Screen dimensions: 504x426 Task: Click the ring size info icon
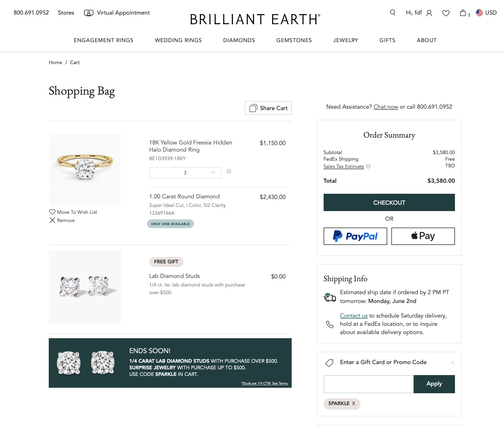pyautogui.click(x=229, y=171)
